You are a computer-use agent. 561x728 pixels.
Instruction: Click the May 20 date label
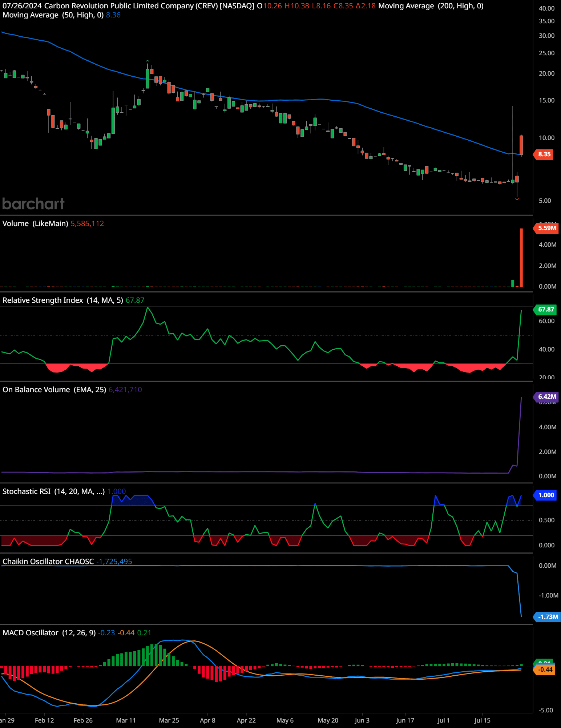point(328,720)
